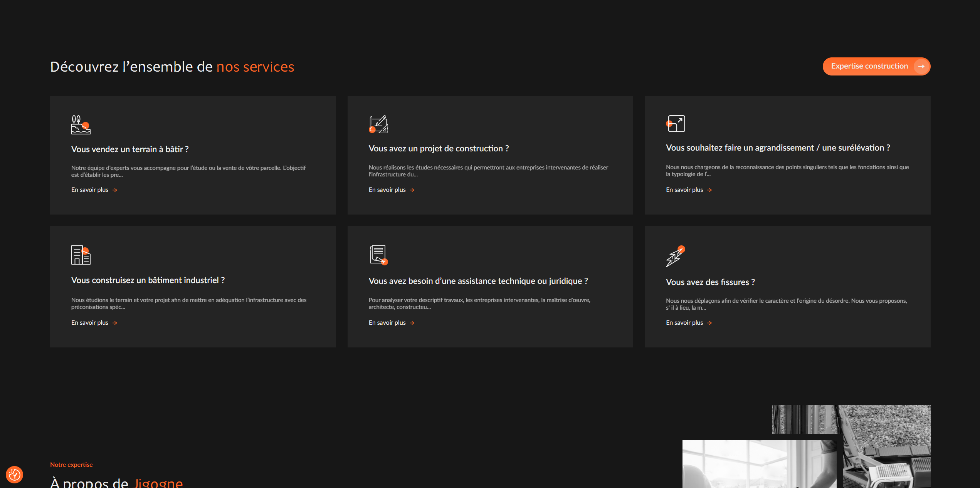The width and height of the screenshot is (980, 488).
Task: Click the crack lightning icon for fissures
Action: pyautogui.click(x=676, y=256)
